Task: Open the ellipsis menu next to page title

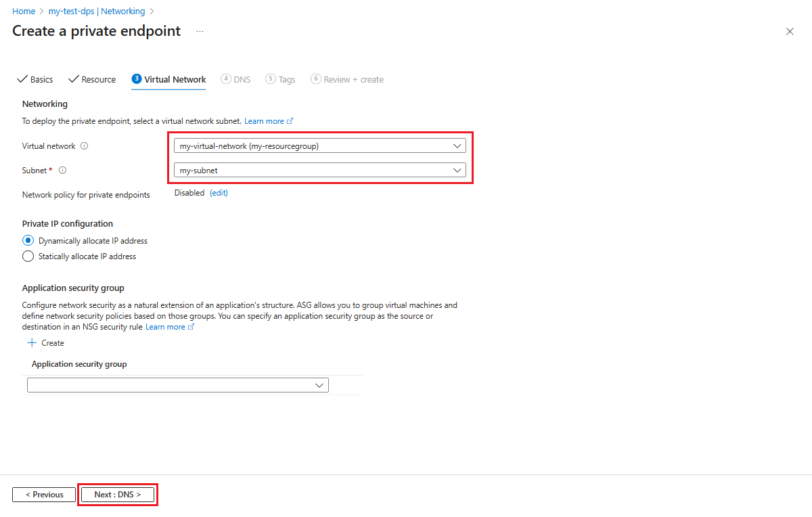Action: [200, 31]
